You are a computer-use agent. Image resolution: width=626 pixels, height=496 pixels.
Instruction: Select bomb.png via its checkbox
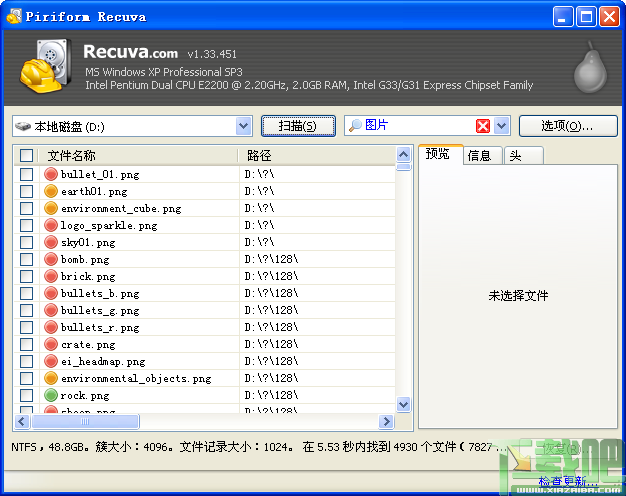(26, 259)
